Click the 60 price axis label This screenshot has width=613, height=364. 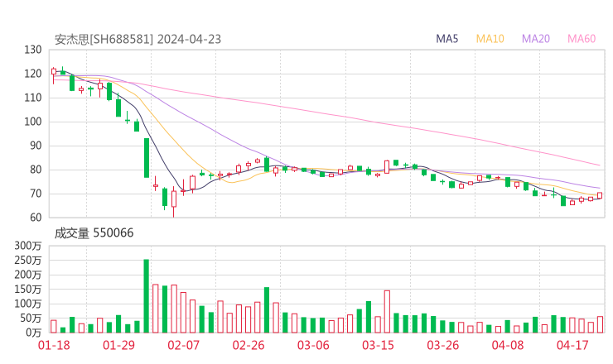pos(36,217)
